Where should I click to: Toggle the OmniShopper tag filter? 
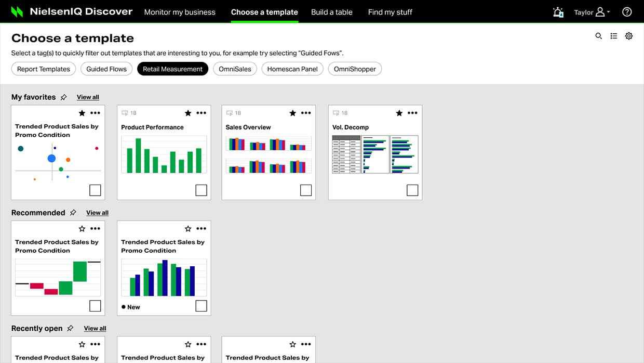pos(355,69)
